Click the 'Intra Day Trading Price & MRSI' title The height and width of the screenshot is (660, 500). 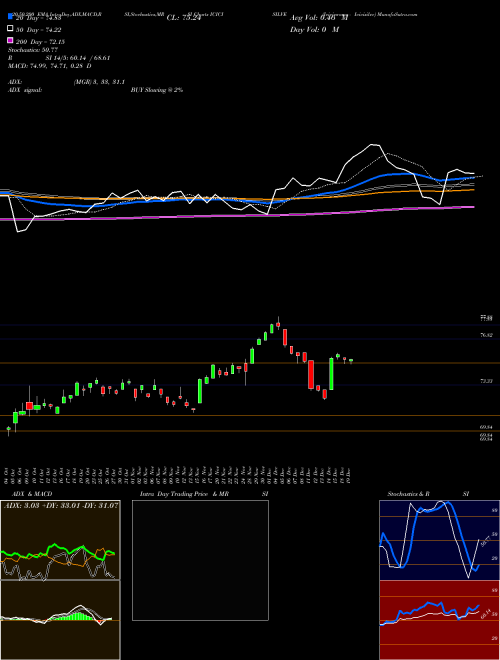click(x=204, y=494)
